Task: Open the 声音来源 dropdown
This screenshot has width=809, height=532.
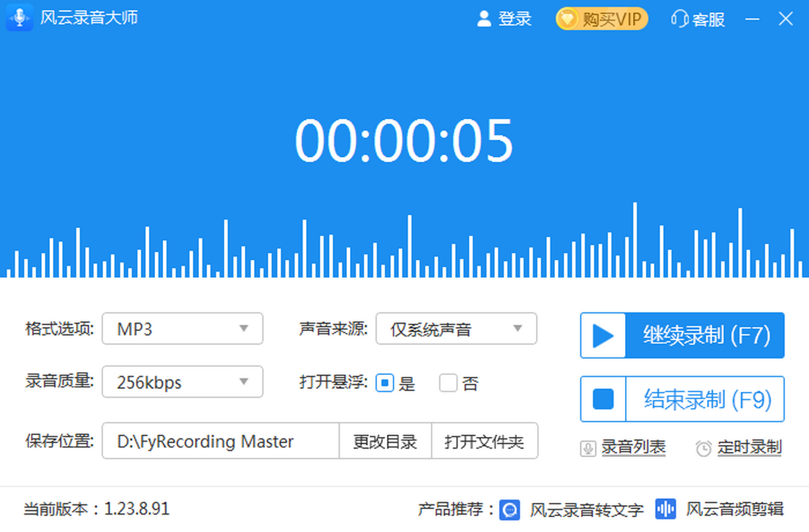Action: click(x=456, y=329)
